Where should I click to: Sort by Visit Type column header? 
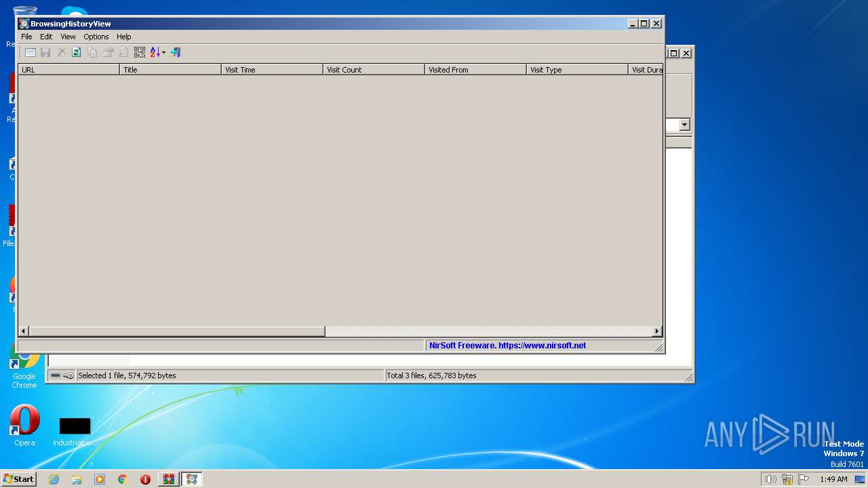pyautogui.click(x=577, y=69)
